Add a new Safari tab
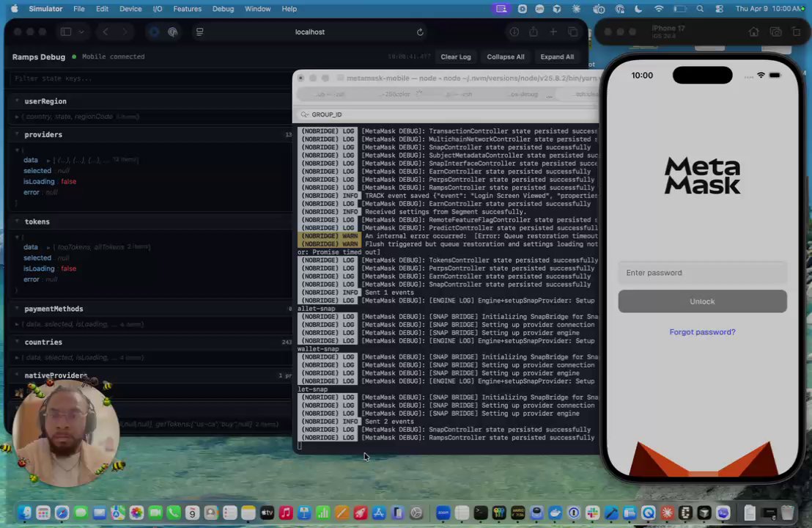The image size is (812, 528). coord(553,32)
